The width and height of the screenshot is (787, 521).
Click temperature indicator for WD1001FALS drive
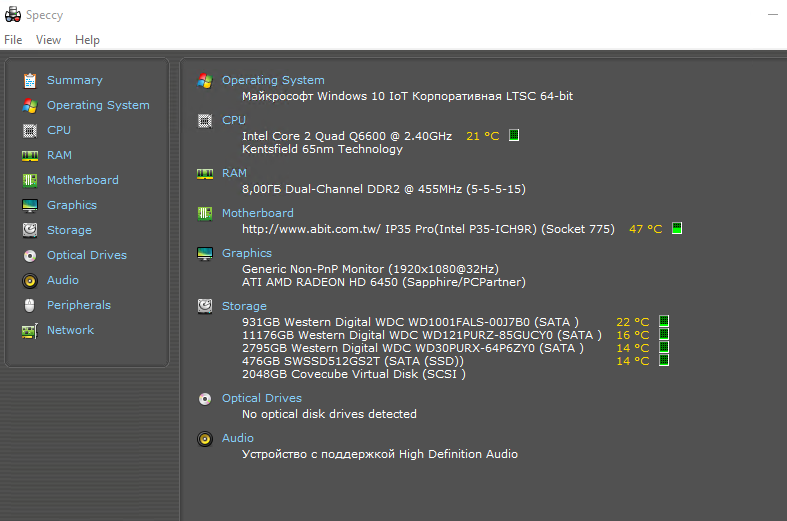pyautogui.click(x=664, y=321)
